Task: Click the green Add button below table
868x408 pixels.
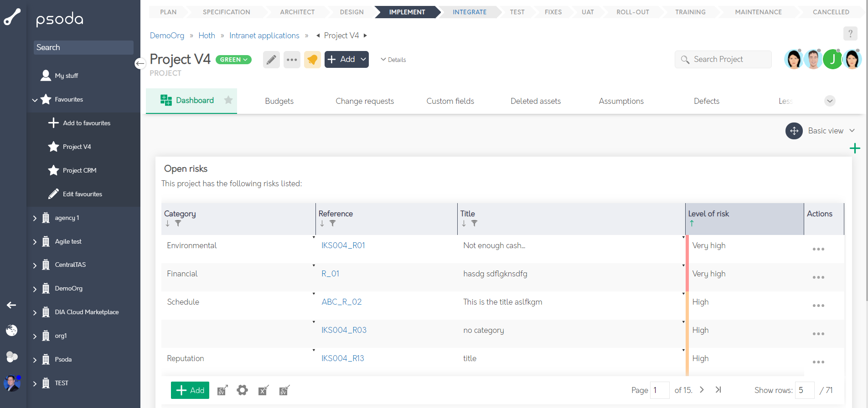Action: click(190, 390)
